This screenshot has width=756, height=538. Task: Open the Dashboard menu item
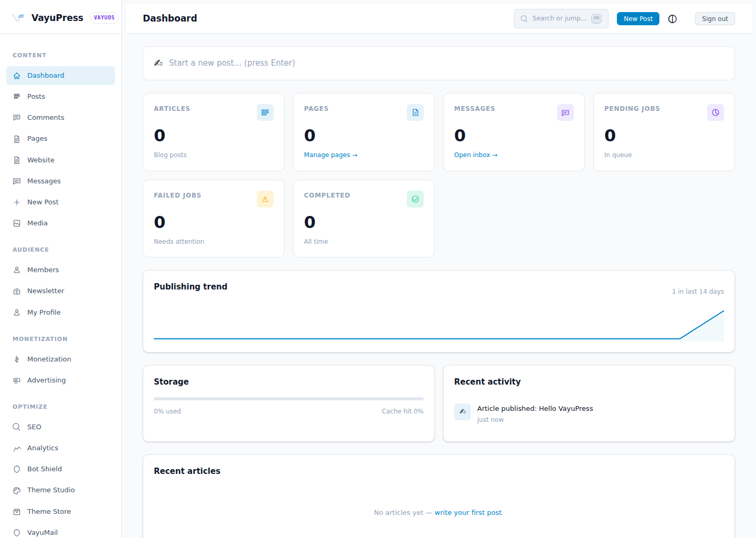pyautogui.click(x=60, y=76)
